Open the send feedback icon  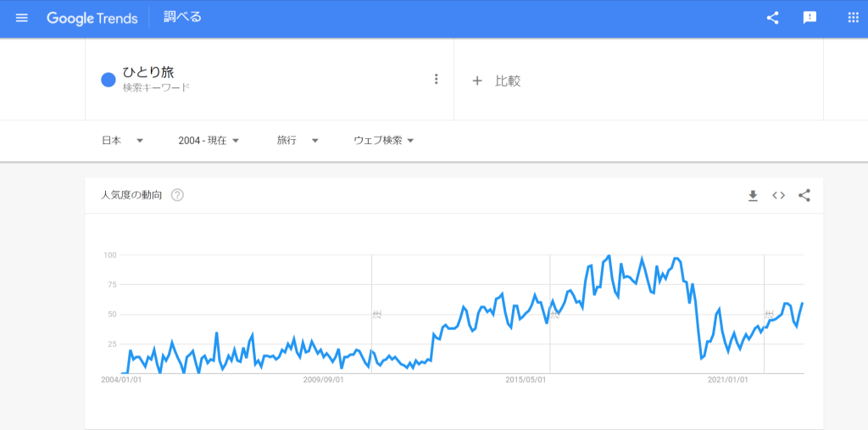click(x=810, y=18)
